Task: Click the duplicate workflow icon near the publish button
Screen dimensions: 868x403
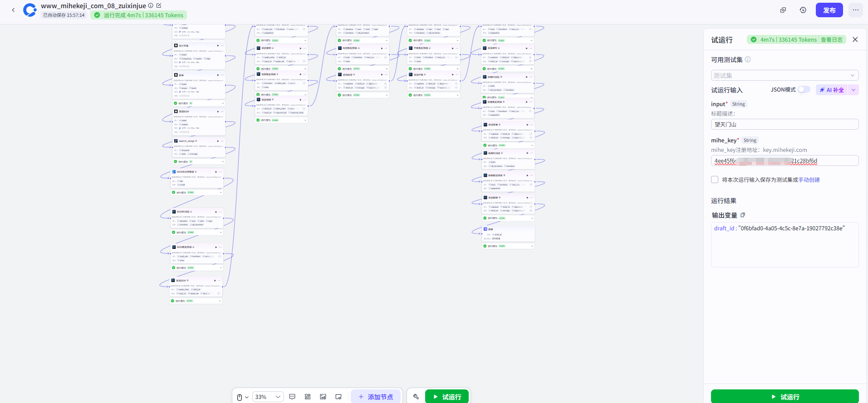Action: coord(783,10)
